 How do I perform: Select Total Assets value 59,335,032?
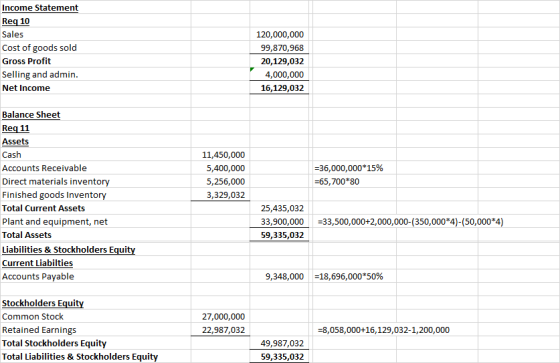click(x=282, y=235)
